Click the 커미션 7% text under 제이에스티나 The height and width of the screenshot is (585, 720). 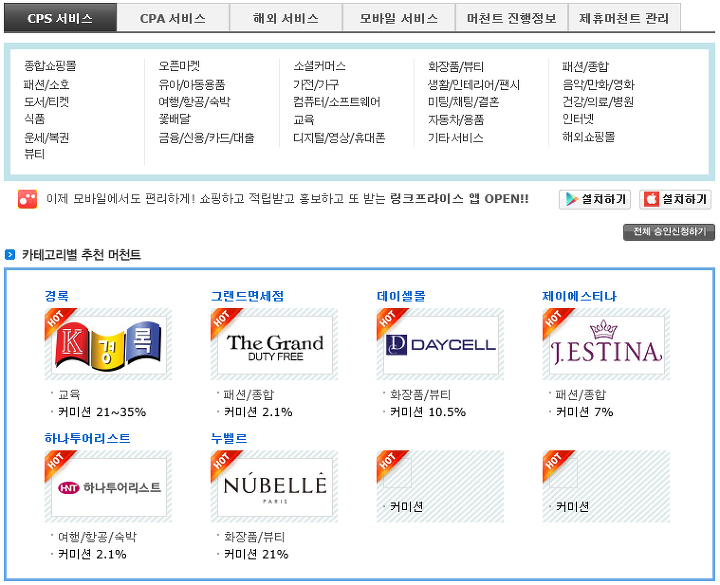tap(584, 412)
